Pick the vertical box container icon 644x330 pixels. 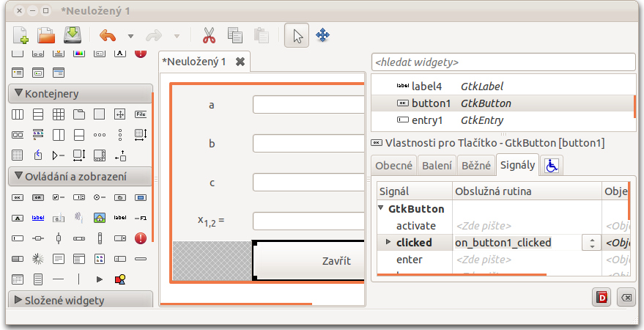coord(38,114)
